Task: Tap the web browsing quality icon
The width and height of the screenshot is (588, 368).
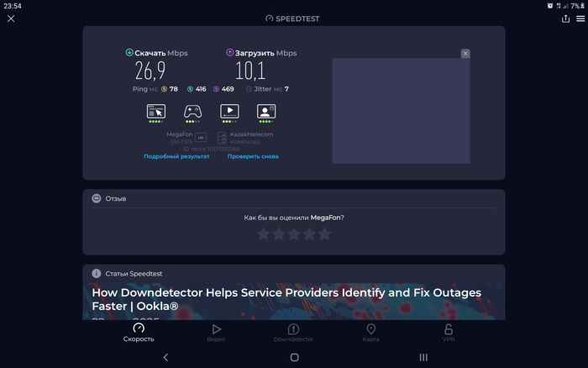Action: click(x=155, y=111)
